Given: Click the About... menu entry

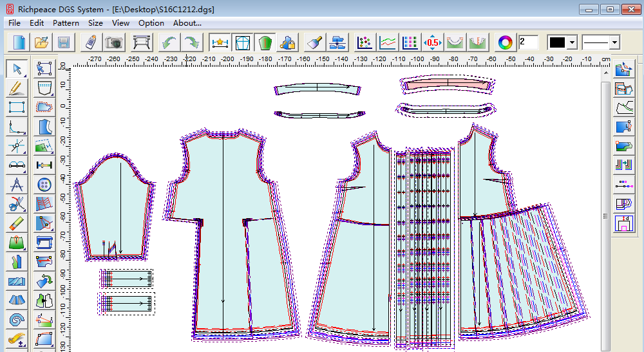Looking at the screenshot, I should 187,23.
